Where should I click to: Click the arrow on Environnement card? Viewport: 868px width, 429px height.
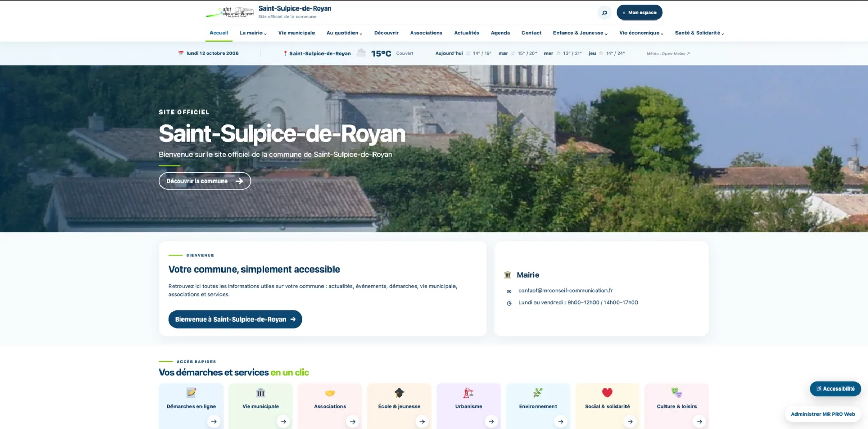561,421
